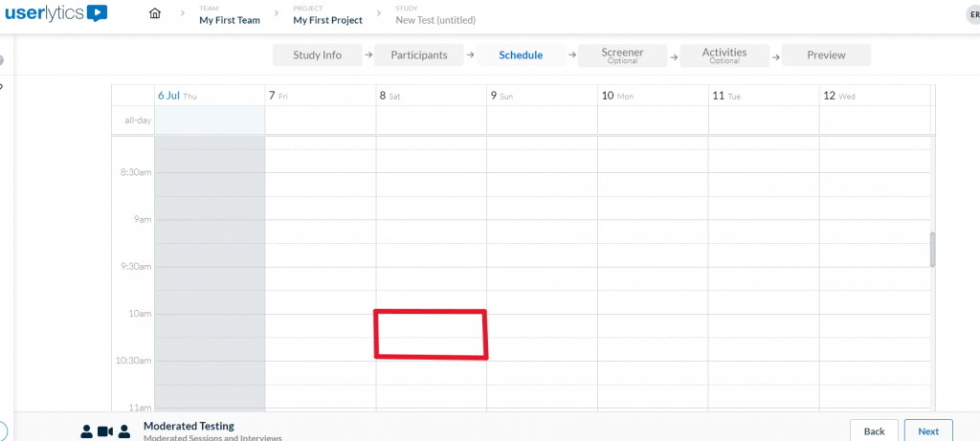Select the Schedule step
Screen dimensions: 980x441
click(521, 55)
